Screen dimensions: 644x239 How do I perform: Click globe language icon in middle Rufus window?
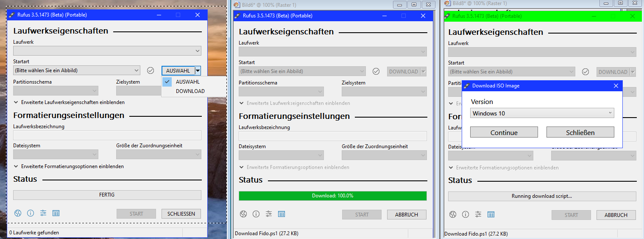click(243, 214)
